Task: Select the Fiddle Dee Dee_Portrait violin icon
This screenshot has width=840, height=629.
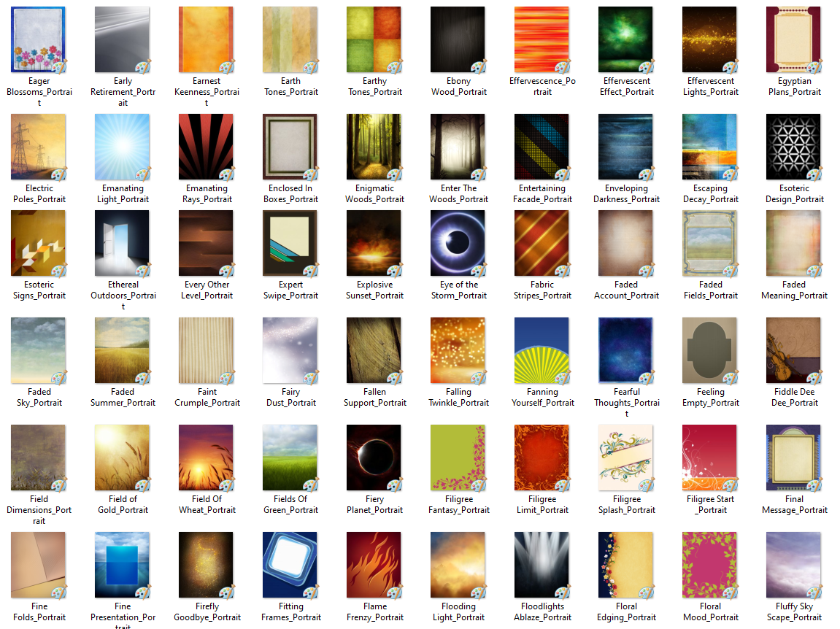Action: coord(794,350)
